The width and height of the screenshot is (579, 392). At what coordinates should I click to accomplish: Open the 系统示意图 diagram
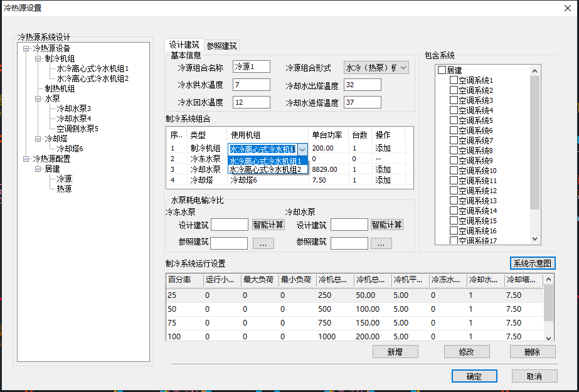pos(533,263)
